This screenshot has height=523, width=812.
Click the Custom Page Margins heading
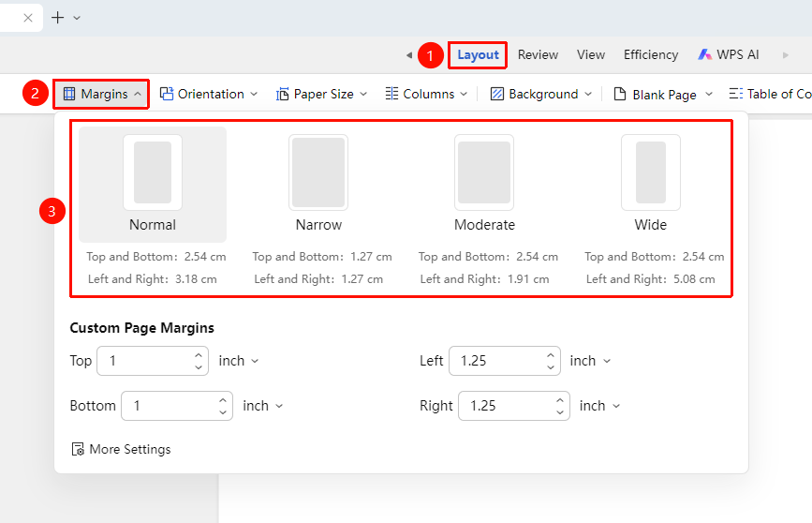click(142, 328)
